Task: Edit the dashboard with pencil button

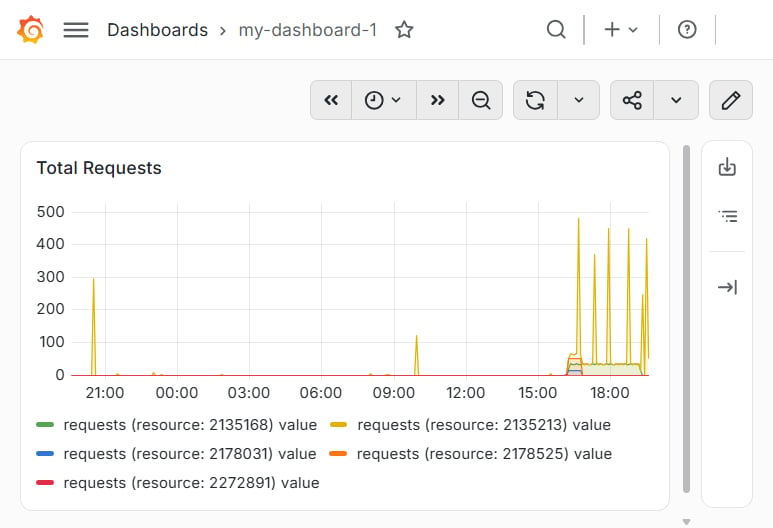Action: 731,100
